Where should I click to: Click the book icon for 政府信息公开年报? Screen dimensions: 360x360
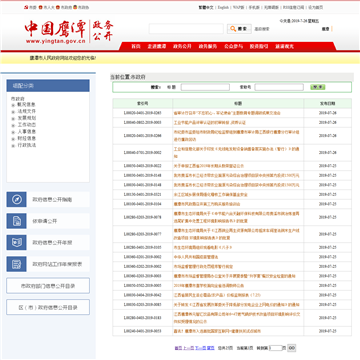click(x=16, y=243)
